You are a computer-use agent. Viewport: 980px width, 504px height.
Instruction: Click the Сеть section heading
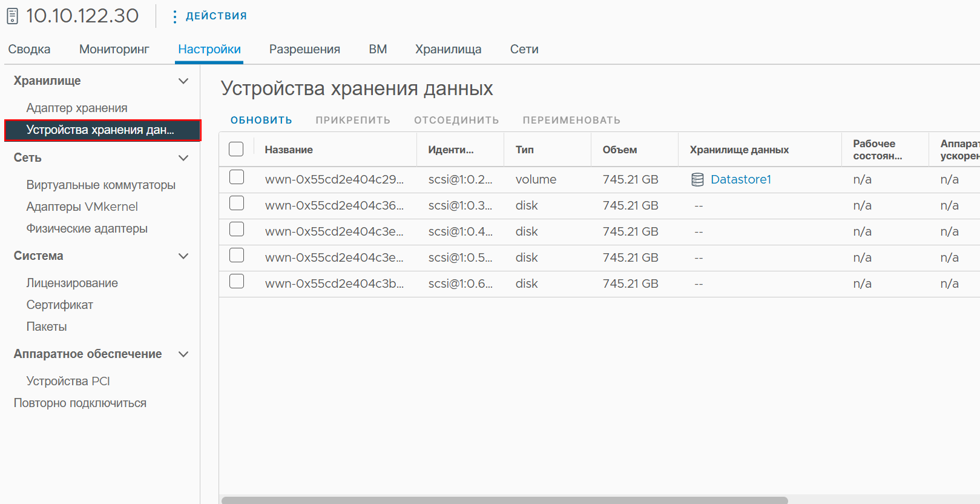(x=28, y=157)
